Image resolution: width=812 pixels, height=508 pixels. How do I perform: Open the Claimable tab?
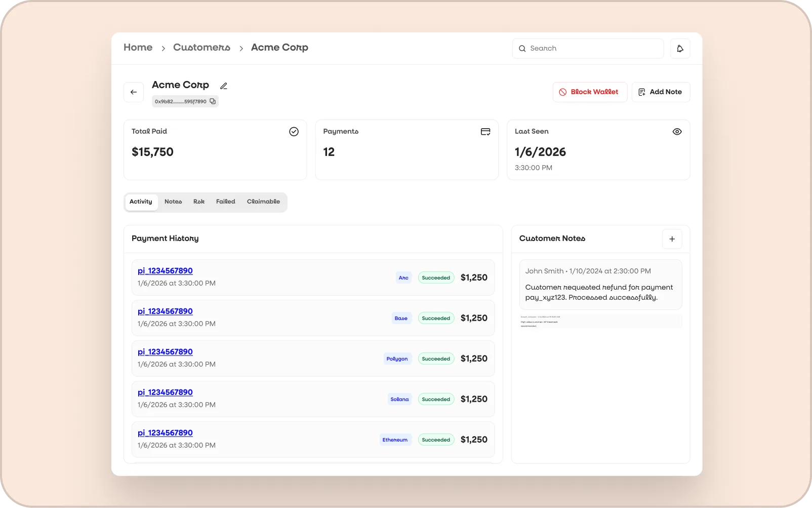263,202
